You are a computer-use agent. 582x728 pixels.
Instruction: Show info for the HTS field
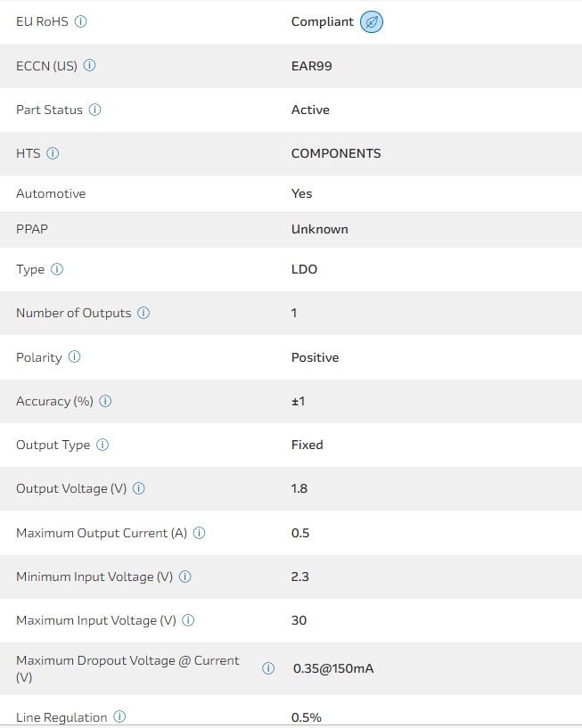tap(53, 153)
